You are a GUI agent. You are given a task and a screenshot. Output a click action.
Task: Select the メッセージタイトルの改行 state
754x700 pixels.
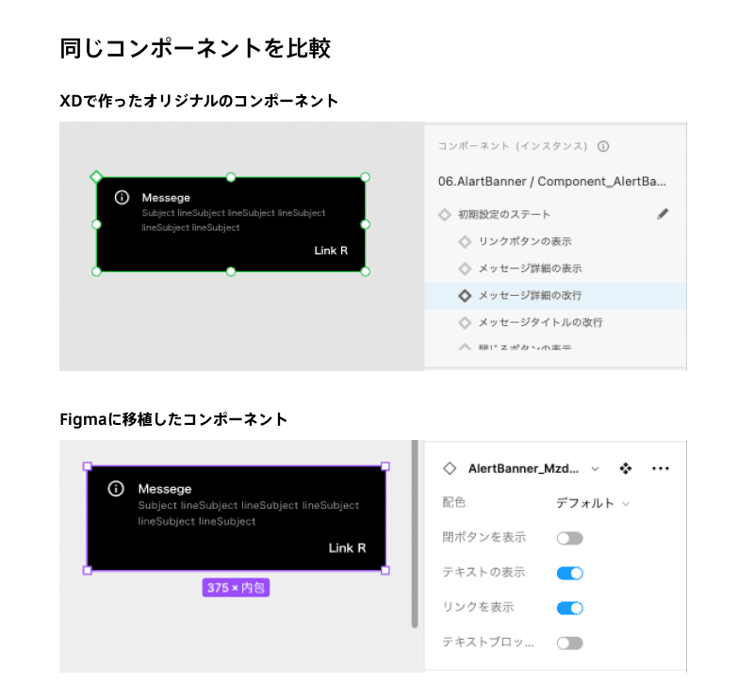click(x=540, y=322)
